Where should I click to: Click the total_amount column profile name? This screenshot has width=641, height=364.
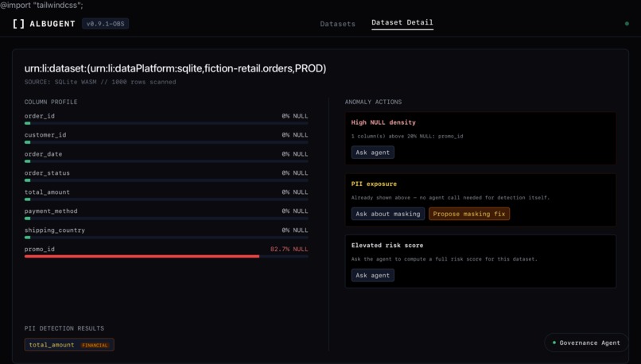(47, 192)
